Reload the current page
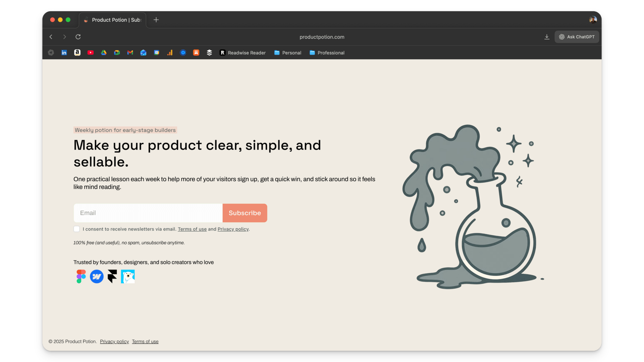 point(78,37)
